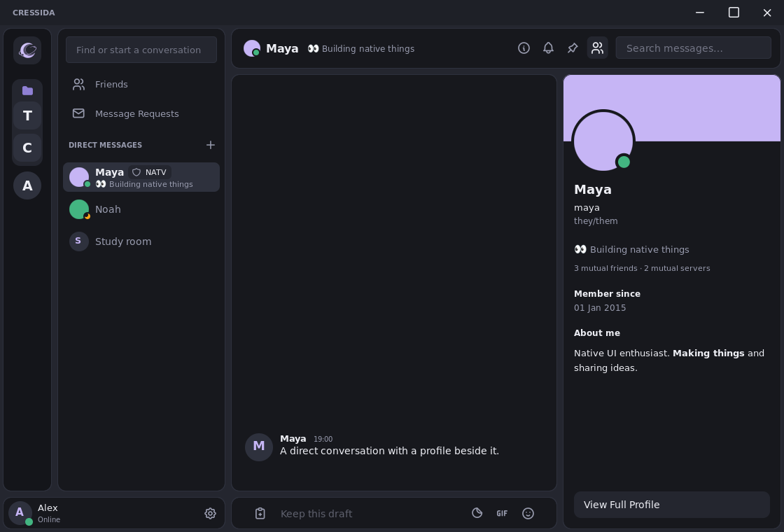This screenshot has width=784, height=532.
Task: Select the A server icon
Action: tap(27, 185)
